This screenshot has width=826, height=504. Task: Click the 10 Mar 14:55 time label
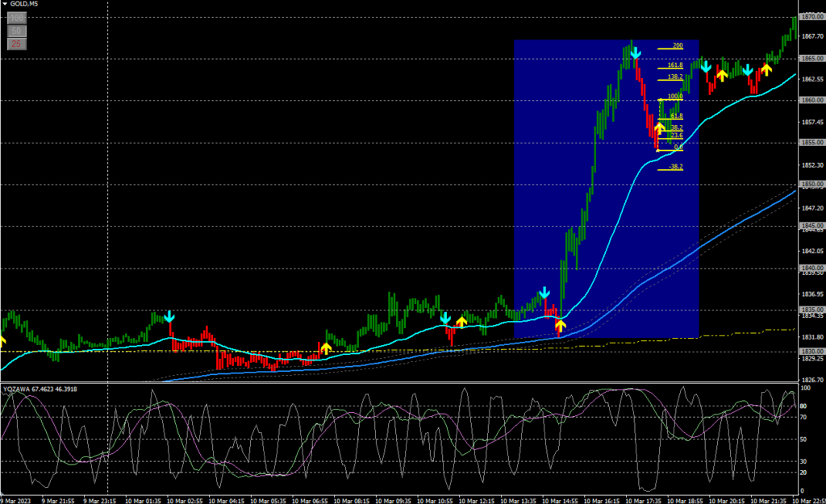[x=560, y=500]
